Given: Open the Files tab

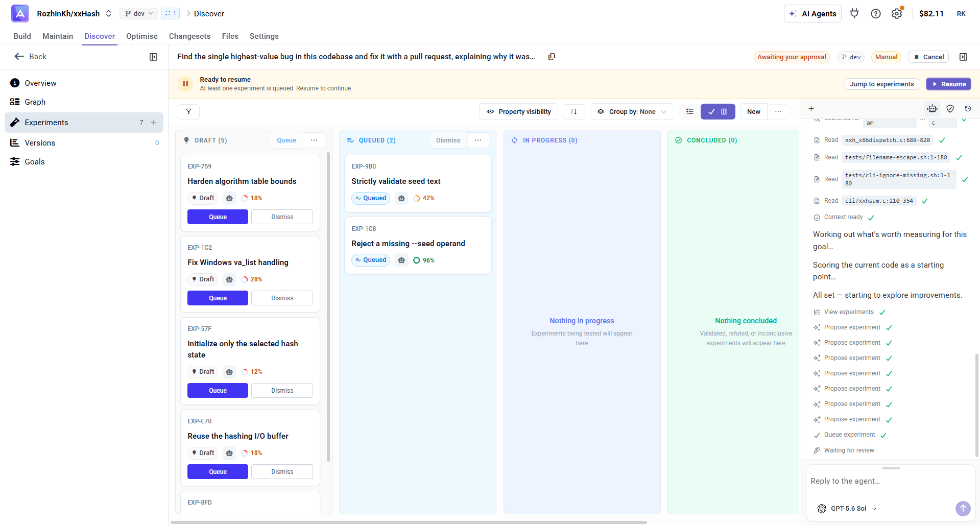Looking at the screenshot, I should point(230,36).
